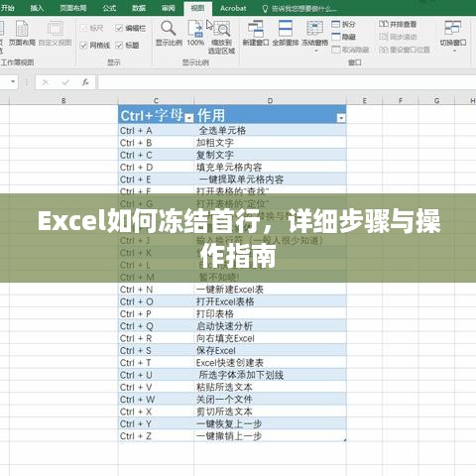The width and height of the screenshot is (476, 476).
Task: Select the '加粗文字' cell
Action: point(270,143)
